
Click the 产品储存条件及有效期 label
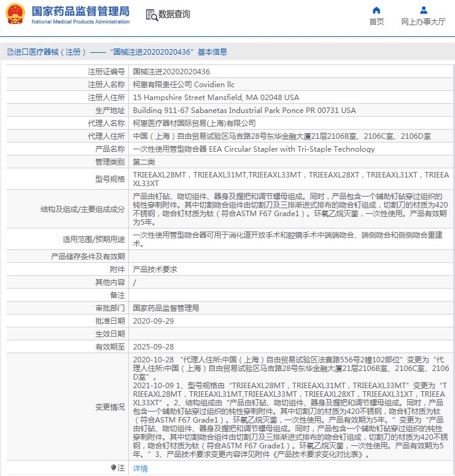click(88, 257)
